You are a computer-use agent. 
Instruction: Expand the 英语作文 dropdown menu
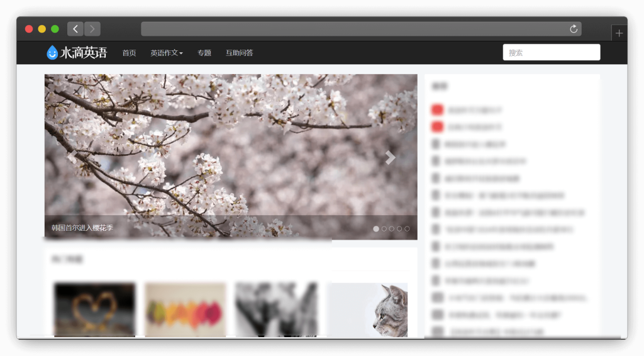coord(167,53)
